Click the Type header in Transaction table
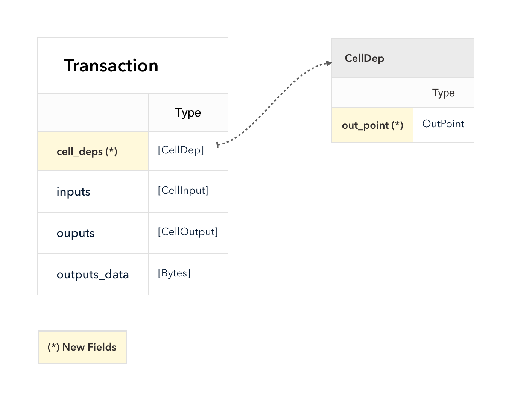The image size is (532, 401). pos(188,112)
